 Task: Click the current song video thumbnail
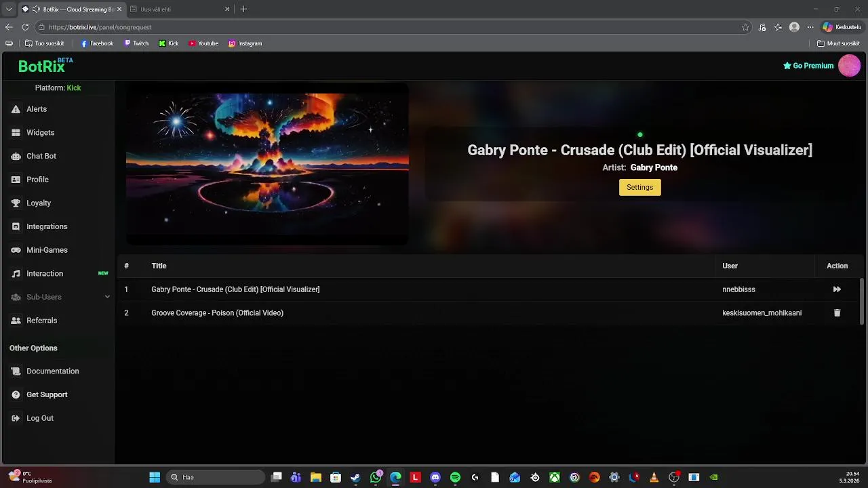click(x=267, y=164)
